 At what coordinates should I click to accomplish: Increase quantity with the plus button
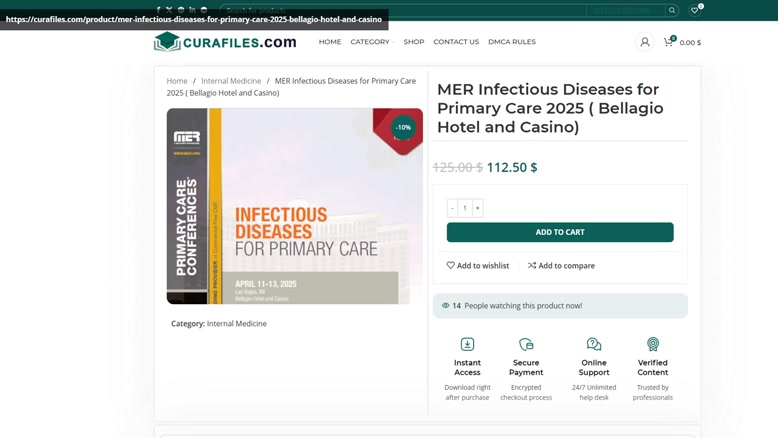click(x=477, y=208)
